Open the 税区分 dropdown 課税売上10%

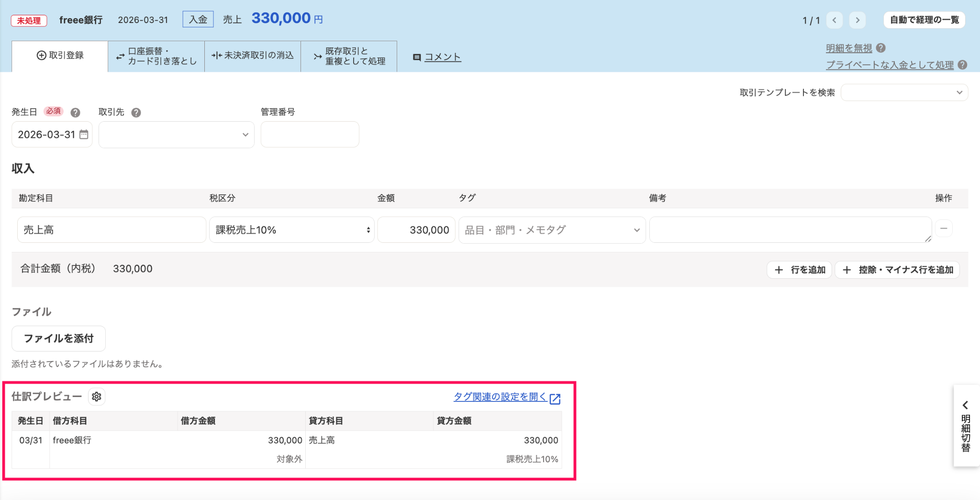click(291, 230)
